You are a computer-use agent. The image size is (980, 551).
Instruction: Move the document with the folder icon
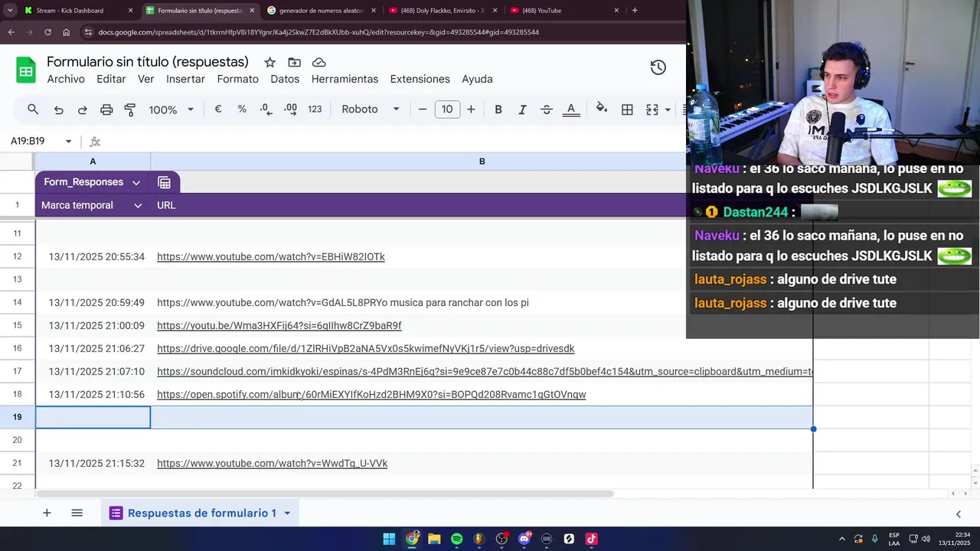294,63
